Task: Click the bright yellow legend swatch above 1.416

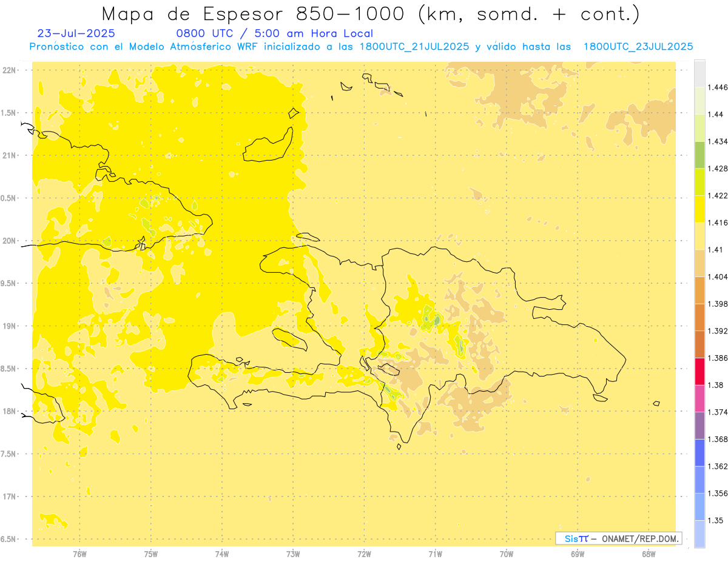Action: (x=699, y=209)
